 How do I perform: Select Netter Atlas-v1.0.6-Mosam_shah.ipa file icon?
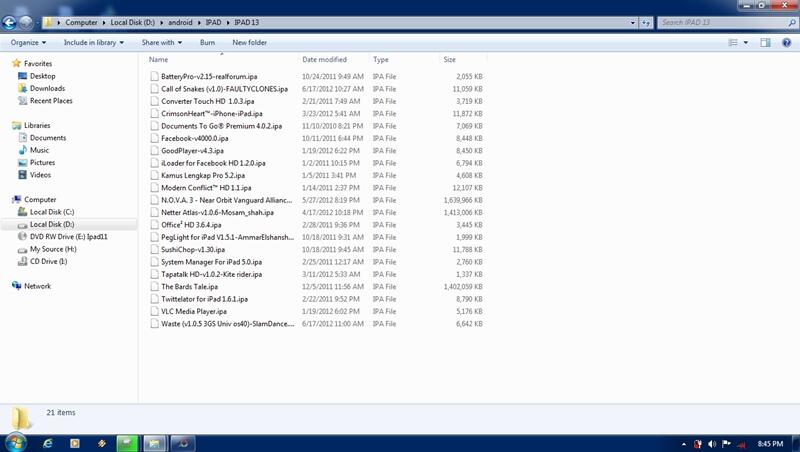[154, 212]
